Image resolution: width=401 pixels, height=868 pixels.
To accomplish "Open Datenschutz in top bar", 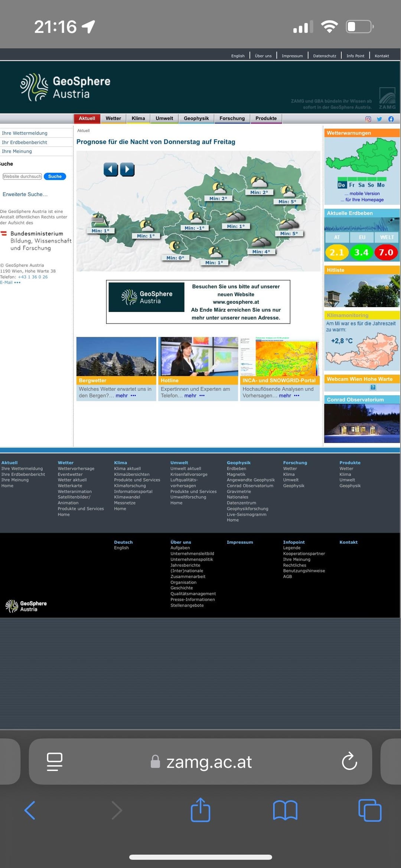I will point(325,56).
